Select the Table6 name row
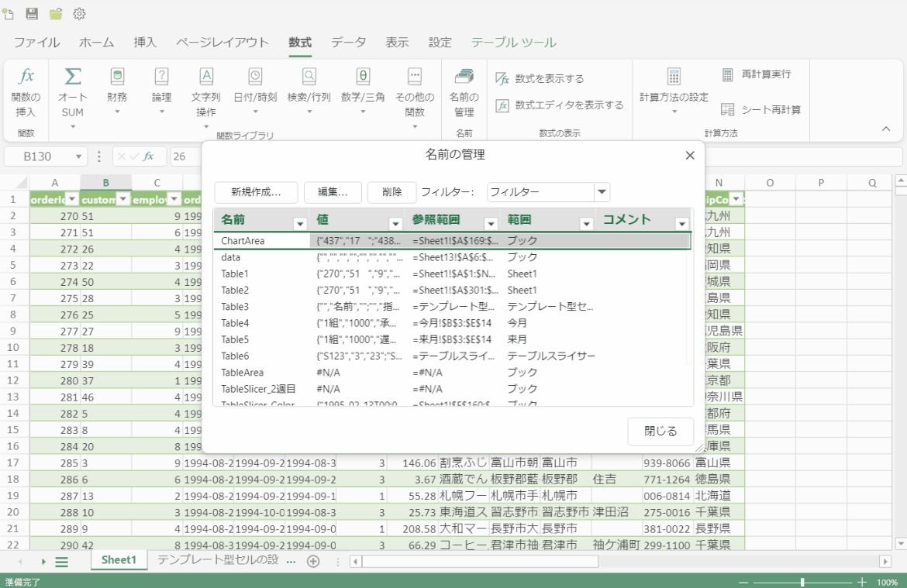The height and width of the screenshot is (588, 907). (453, 356)
